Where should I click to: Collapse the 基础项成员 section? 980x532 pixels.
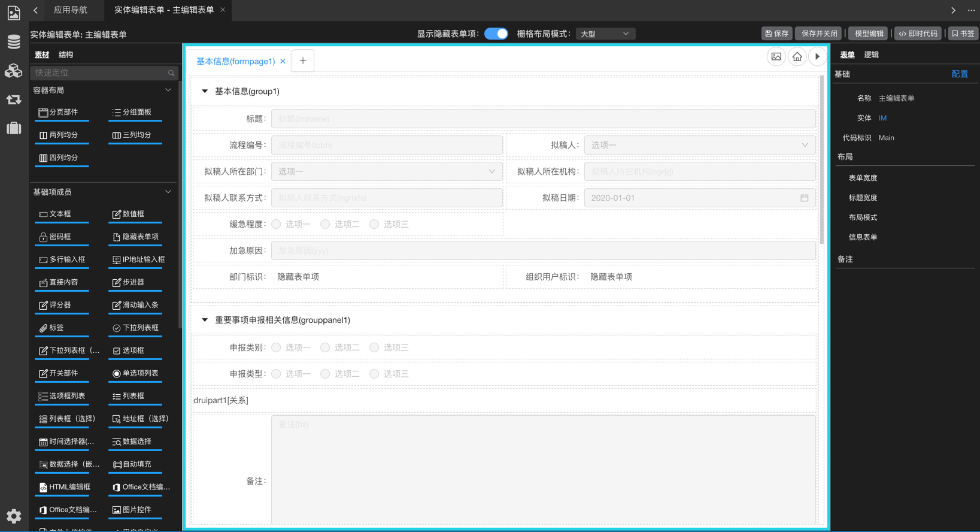click(x=168, y=192)
